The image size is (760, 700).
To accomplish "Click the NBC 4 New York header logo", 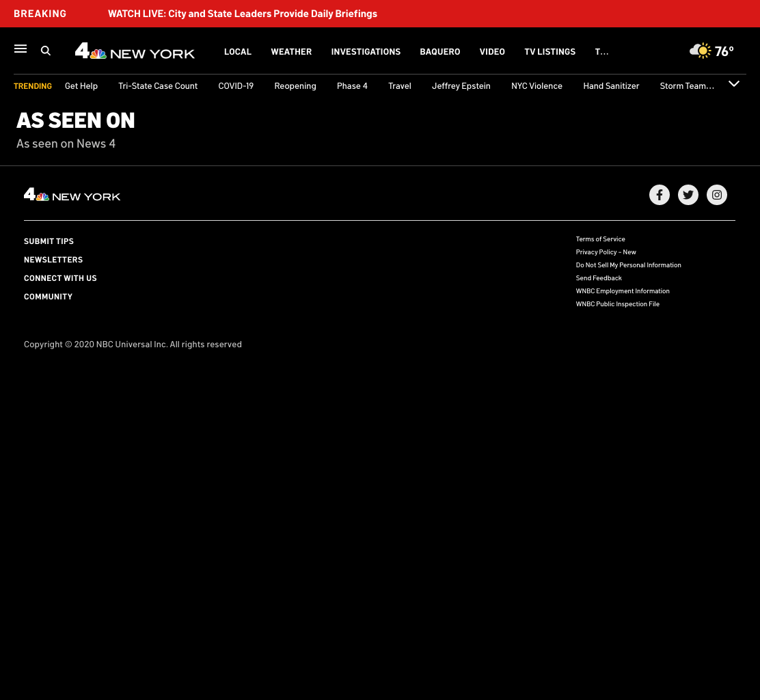I will point(135,51).
